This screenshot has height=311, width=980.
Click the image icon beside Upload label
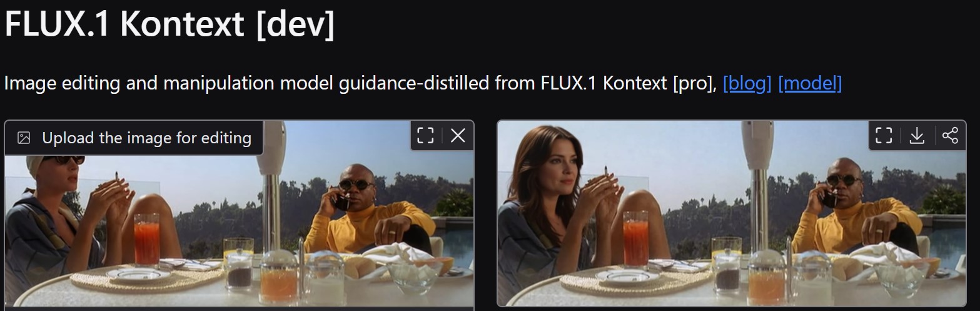(24, 138)
